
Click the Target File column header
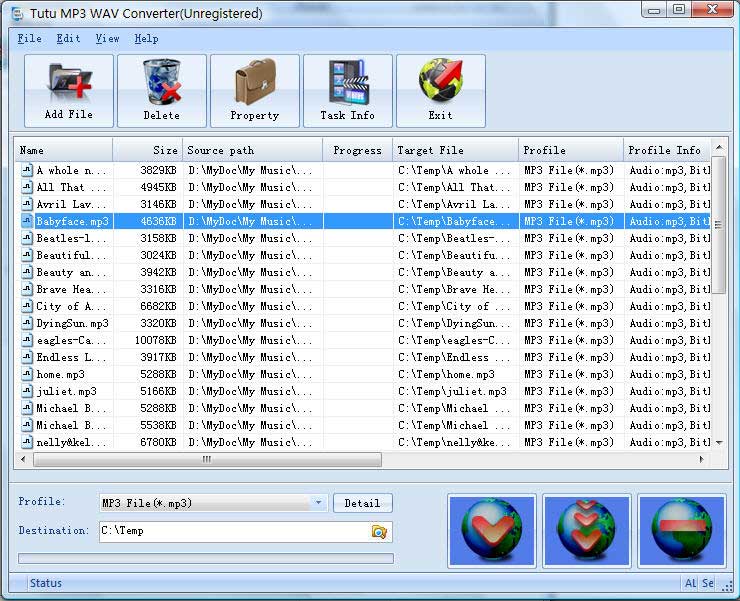coord(455,150)
